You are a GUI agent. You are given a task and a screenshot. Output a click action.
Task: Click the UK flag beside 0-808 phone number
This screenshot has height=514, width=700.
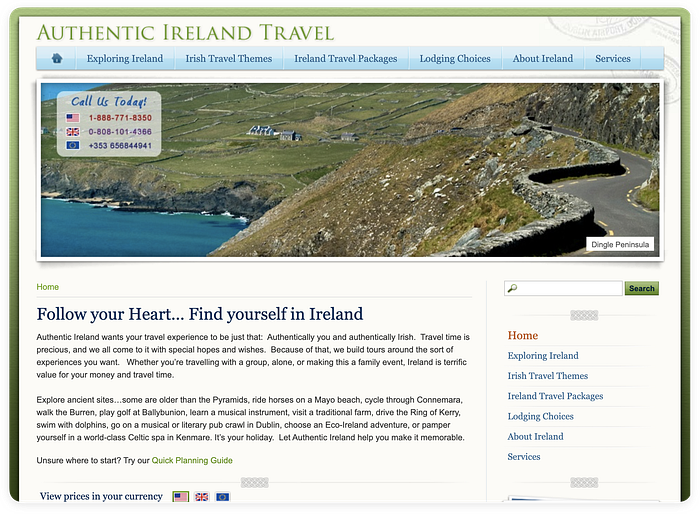[x=73, y=132]
